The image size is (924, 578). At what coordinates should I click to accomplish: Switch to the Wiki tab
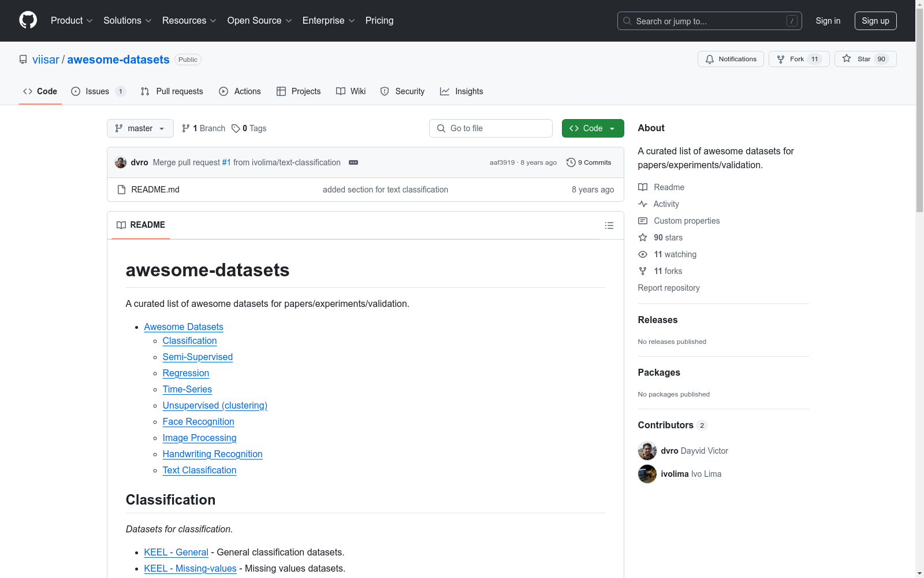pyautogui.click(x=351, y=91)
